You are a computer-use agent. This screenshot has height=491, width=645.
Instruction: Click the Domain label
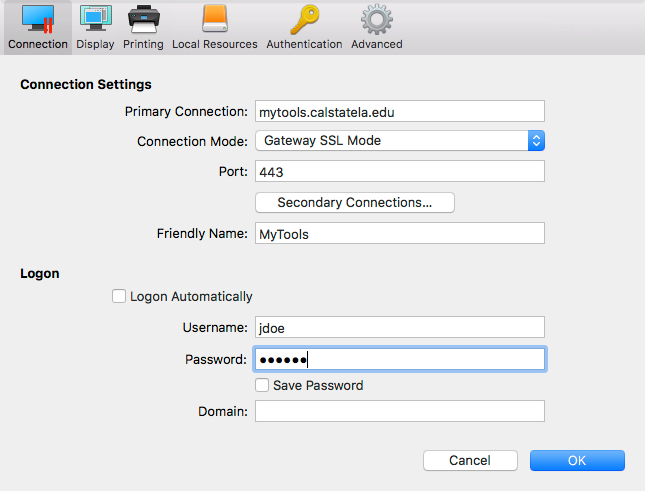[223, 411]
